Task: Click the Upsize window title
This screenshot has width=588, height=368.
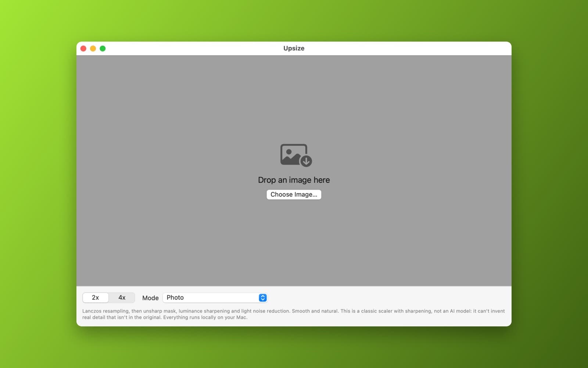Action: click(x=294, y=48)
